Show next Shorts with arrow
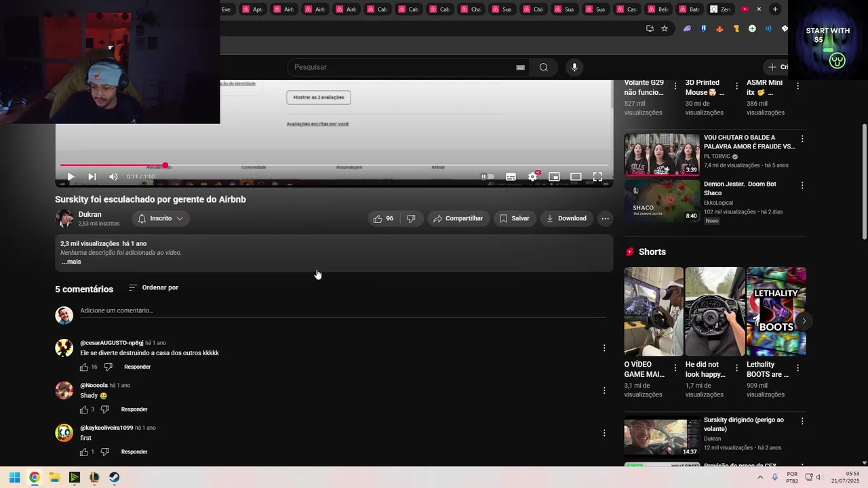868x488 pixels. pos(804,321)
